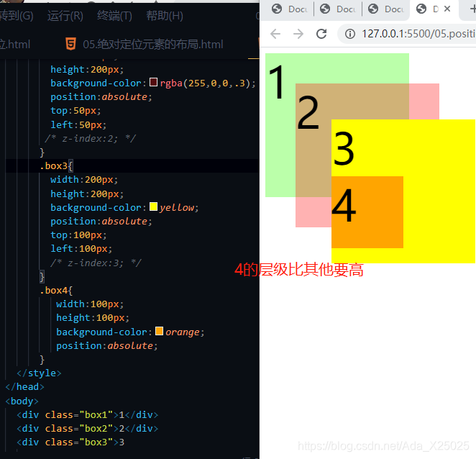Click the digit 1 in the green box

[x=277, y=82]
